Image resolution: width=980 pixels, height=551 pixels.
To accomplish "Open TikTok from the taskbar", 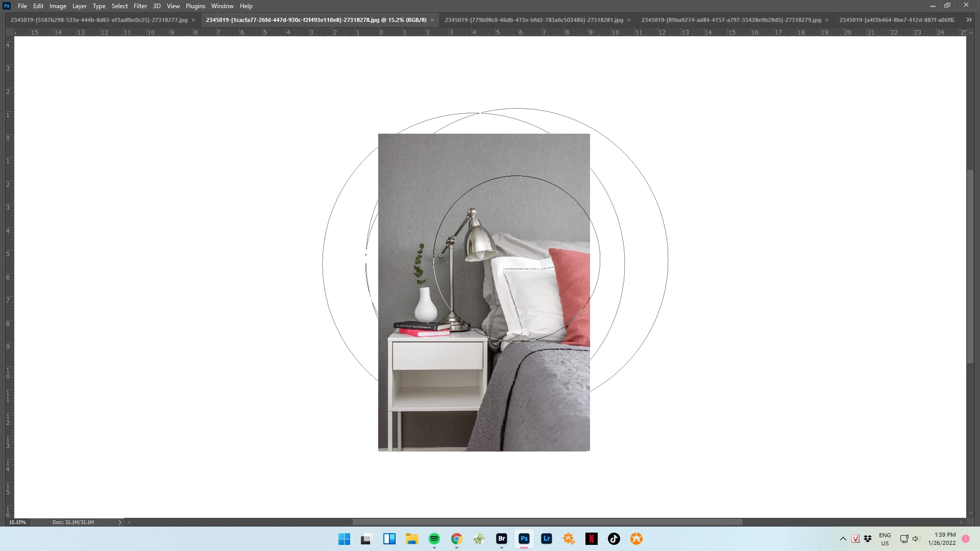I will (x=614, y=539).
